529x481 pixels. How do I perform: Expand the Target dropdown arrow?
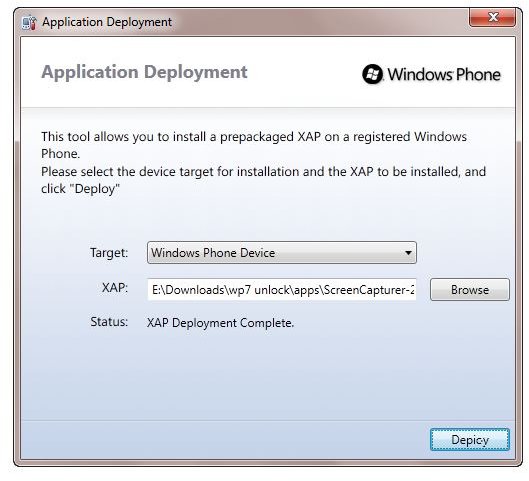coord(408,253)
